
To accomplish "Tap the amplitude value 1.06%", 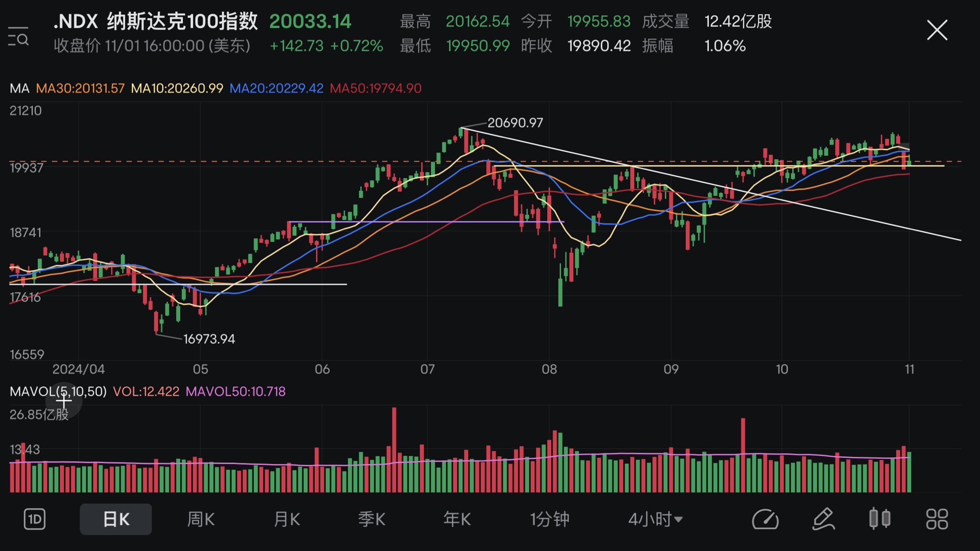I will pos(725,46).
